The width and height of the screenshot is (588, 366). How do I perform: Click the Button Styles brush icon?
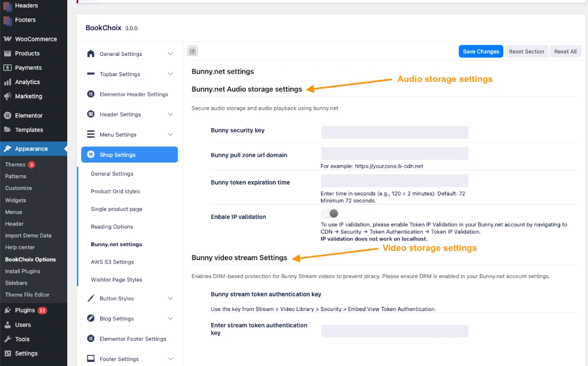coord(91,298)
